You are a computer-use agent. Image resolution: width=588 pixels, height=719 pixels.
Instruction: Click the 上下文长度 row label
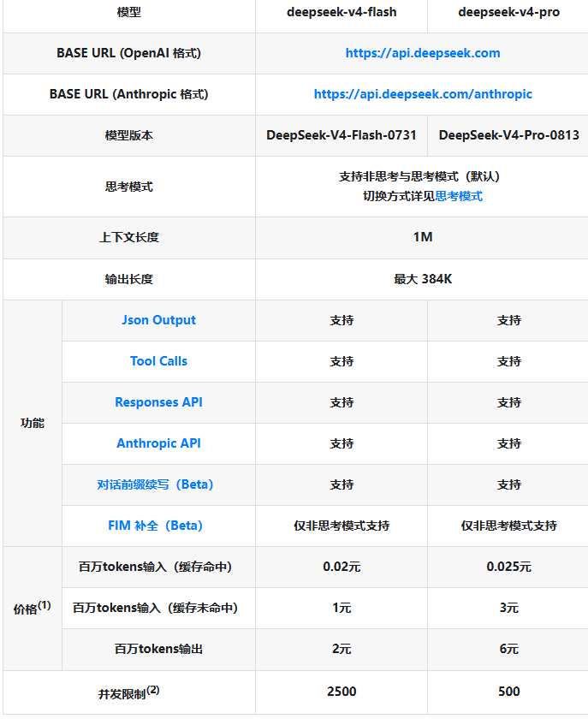point(129,238)
